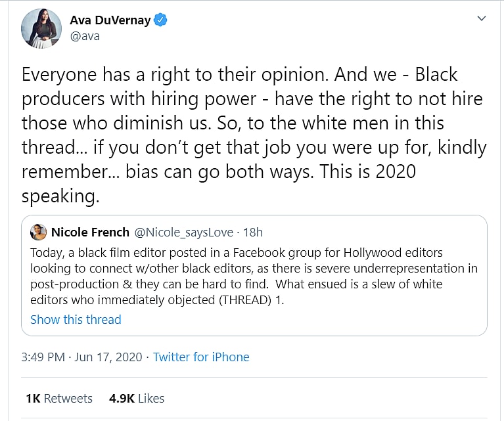Screen dimensions: 504x421
Task: Open the Twitter for iPhone link
Action: pyautogui.click(x=201, y=357)
